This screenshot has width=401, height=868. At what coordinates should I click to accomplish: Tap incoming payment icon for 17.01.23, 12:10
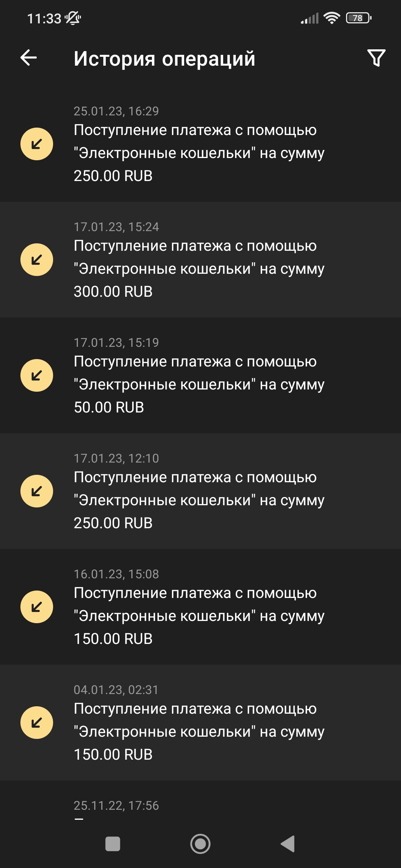tap(37, 491)
